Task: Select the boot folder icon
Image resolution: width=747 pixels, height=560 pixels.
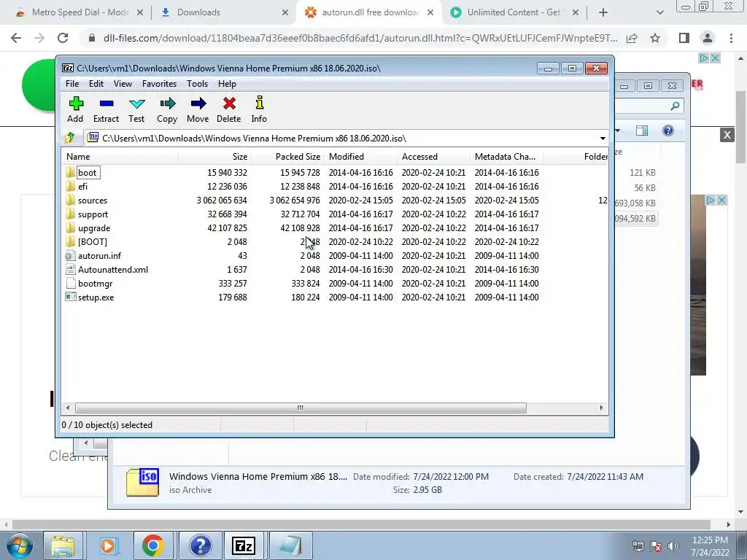Action: (x=71, y=172)
